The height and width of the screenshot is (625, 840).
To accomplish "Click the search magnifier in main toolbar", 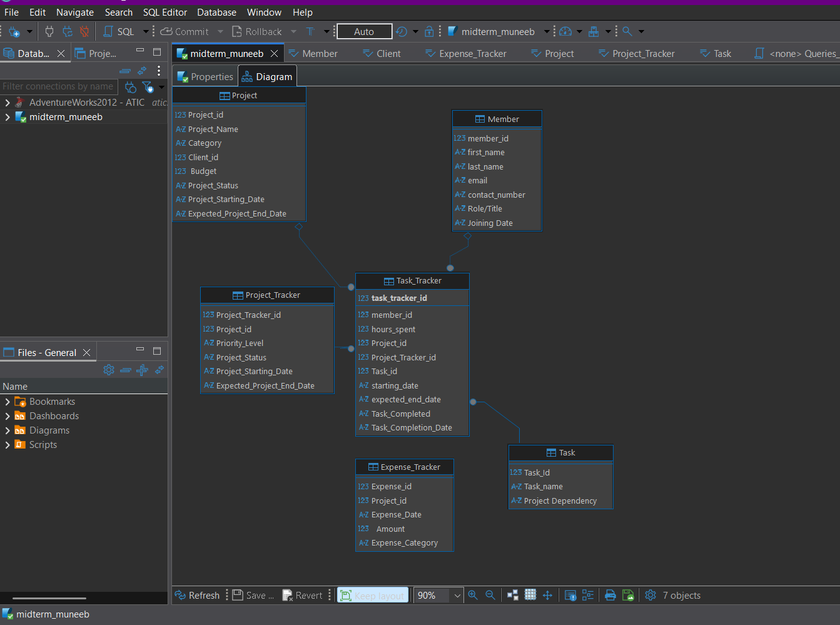I will point(627,31).
